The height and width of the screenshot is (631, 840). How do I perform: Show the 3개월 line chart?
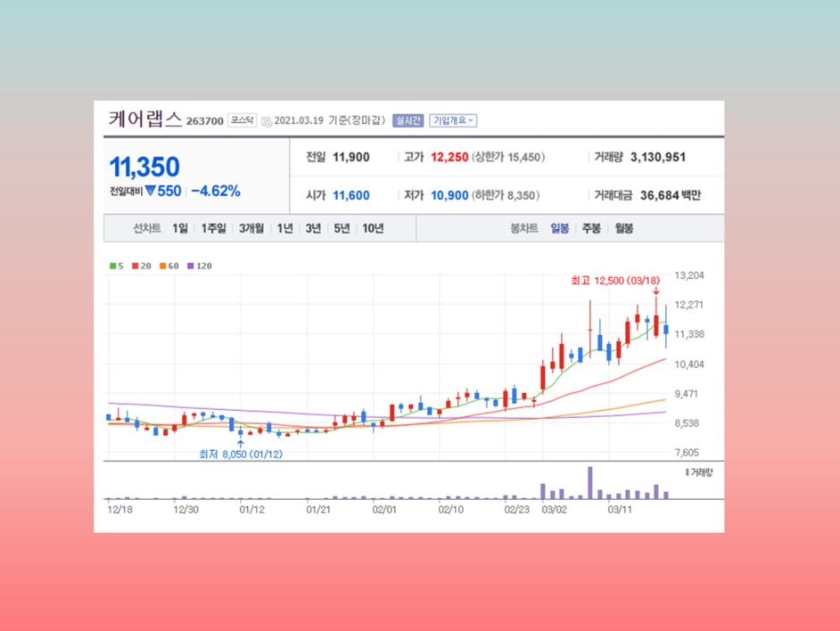[x=251, y=229]
